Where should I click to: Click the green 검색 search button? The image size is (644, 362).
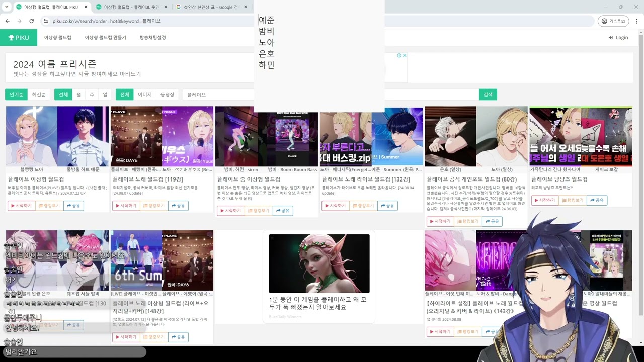(x=488, y=95)
